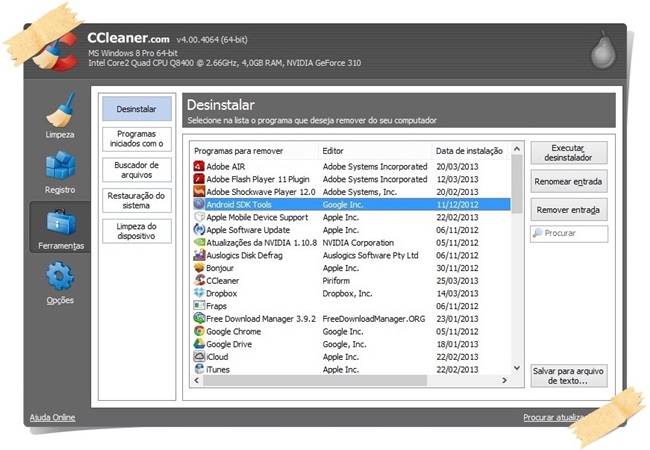Click Dropbox, Inc. editor cell
The image size is (650, 450).
click(x=347, y=293)
